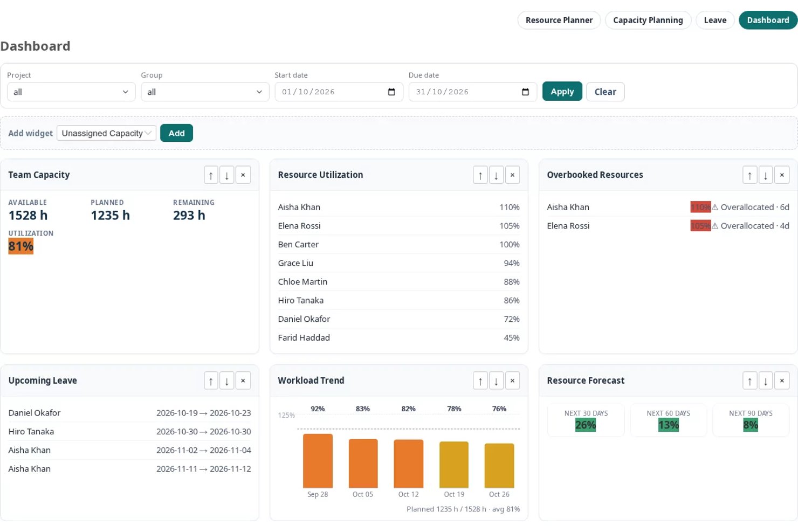Viewport: 798px width, 532px height.
Task: Move Team Capacity widget down
Action: tap(227, 175)
